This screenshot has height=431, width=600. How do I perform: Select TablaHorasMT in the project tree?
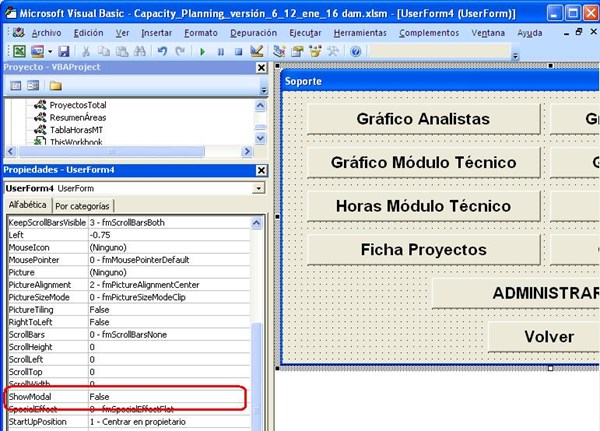click(x=76, y=130)
